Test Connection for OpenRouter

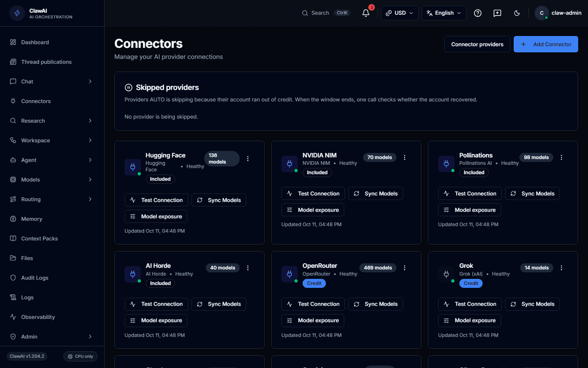pyautogui.click(x=313, y=304)
